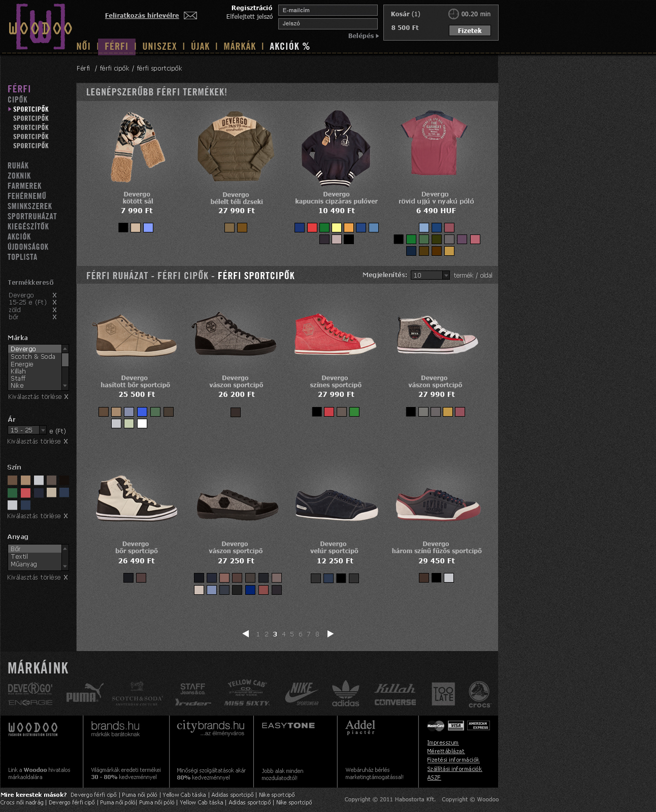Open the ÚJAK menu

(x=200, y=46)
